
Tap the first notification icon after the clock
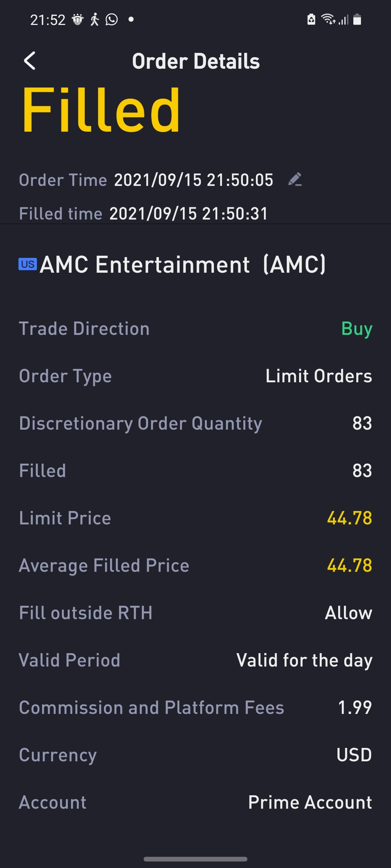(77, 20)
